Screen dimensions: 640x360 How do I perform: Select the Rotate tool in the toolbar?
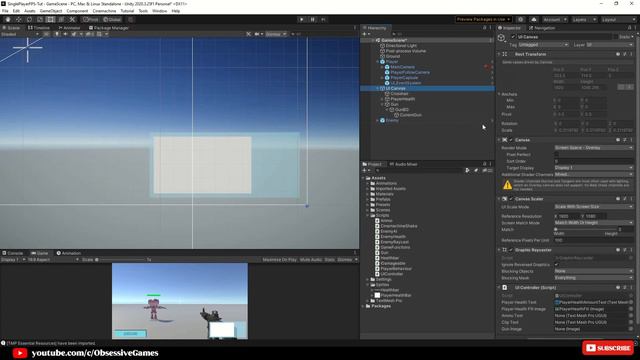pos(29,20)
